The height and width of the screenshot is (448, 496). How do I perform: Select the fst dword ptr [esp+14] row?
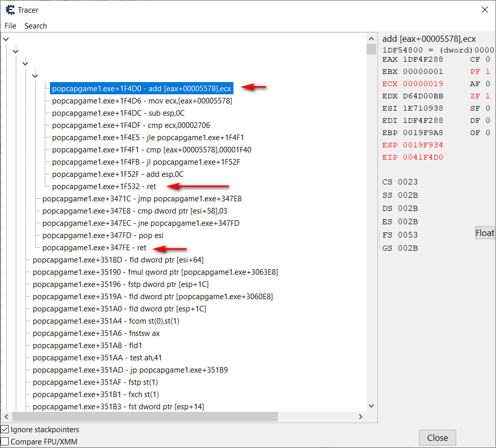(x=118, y=407)
